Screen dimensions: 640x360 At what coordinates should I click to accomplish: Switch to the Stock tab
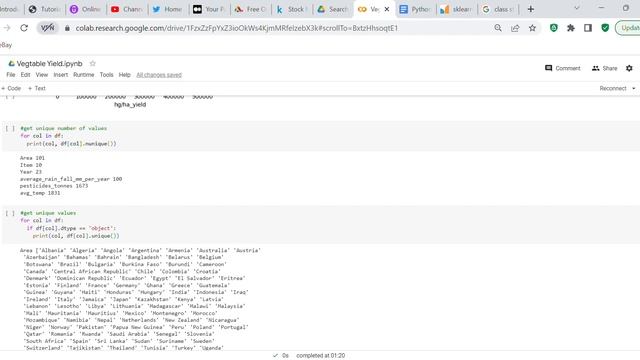pyautogui.click(x=291, y=9)
